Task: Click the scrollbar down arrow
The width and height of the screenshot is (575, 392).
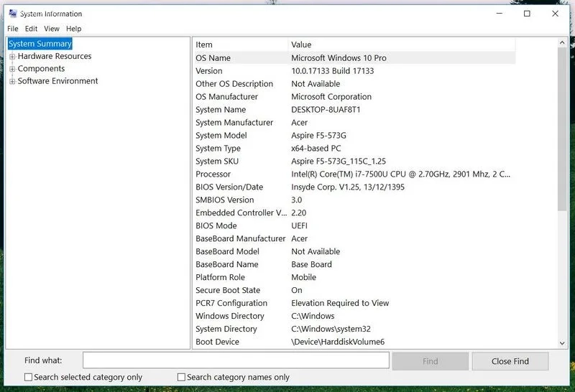Action: pyautogui.click(x=562, y=343)
